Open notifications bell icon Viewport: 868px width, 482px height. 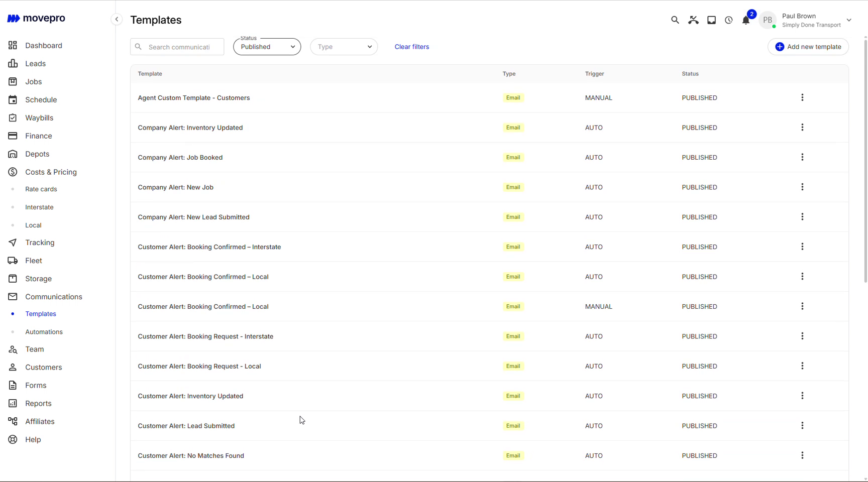[x=746, y=20]
